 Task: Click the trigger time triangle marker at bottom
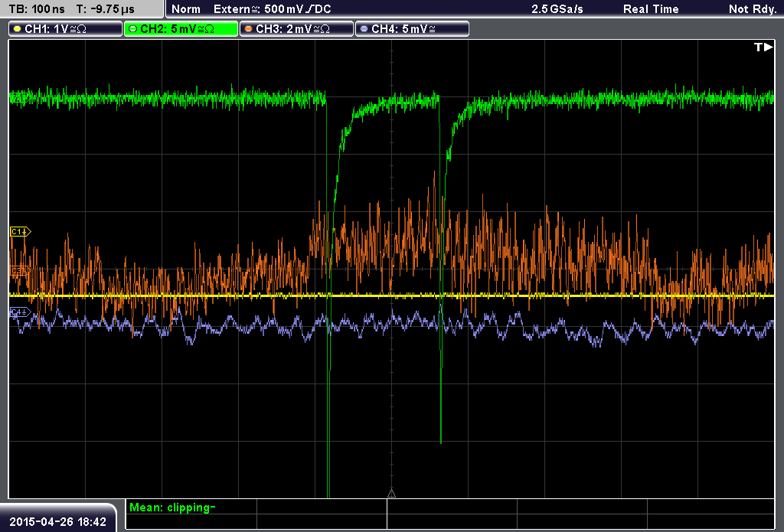pos(391,494)
